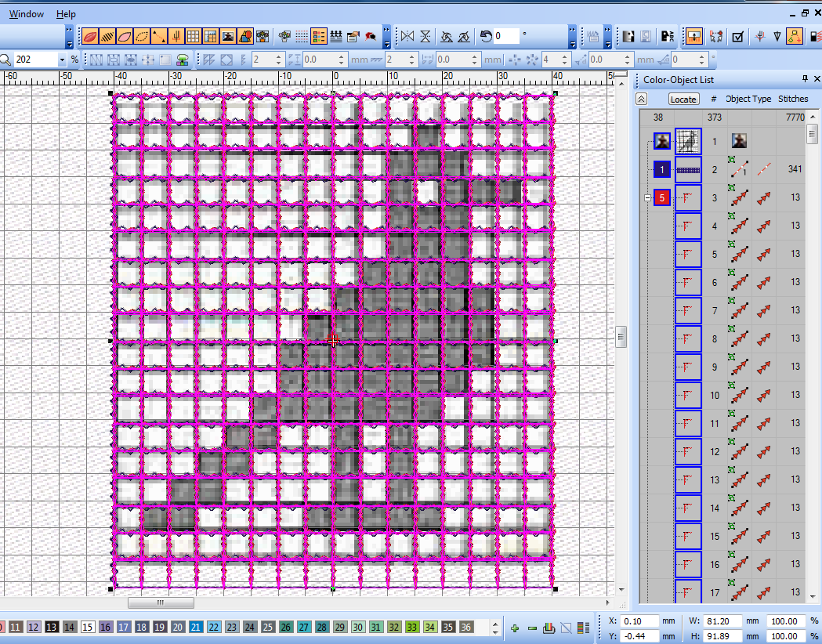822x644 pixels.
Task: Click the palette scroll down arrow
Action: click(495, 631)
